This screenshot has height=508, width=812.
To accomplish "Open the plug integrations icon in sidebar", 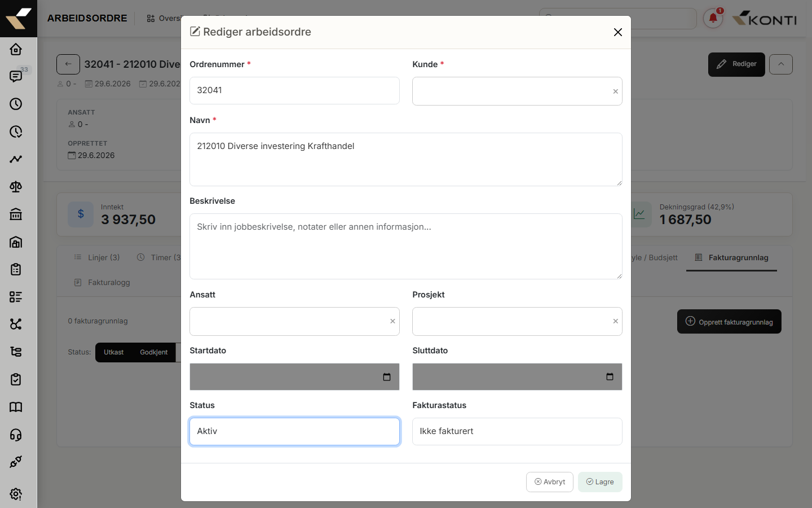I will [x=16, y=462].
